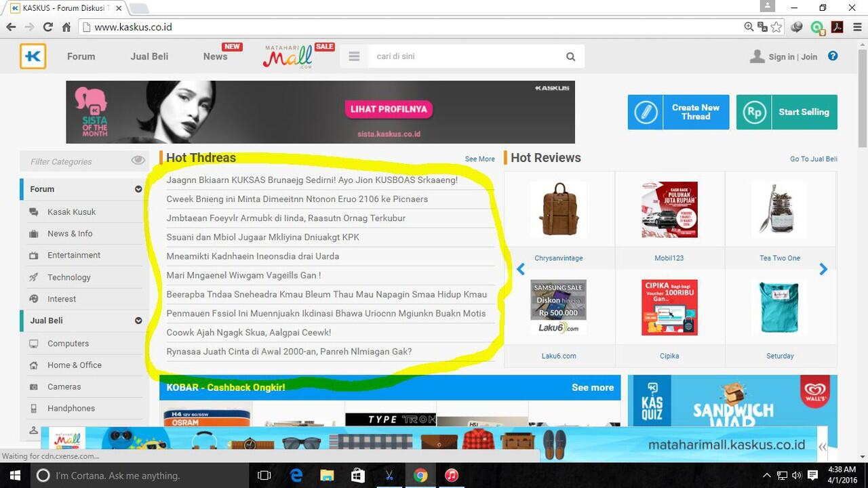Open the hamburger menu beside search box
868x488 pixels.
(354, 56)
